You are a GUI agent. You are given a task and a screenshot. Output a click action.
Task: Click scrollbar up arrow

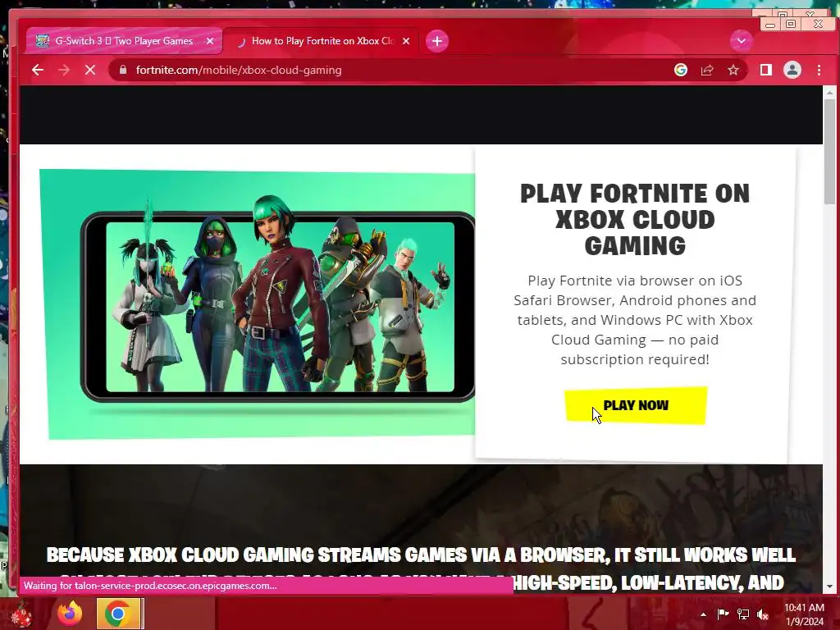click(x=830, y=93)
